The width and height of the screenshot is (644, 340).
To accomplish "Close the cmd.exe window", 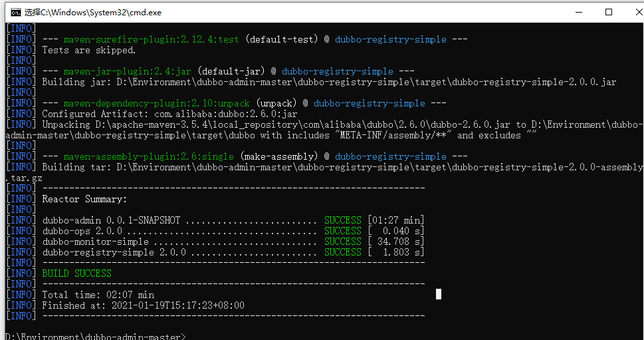I will [639, 13].
